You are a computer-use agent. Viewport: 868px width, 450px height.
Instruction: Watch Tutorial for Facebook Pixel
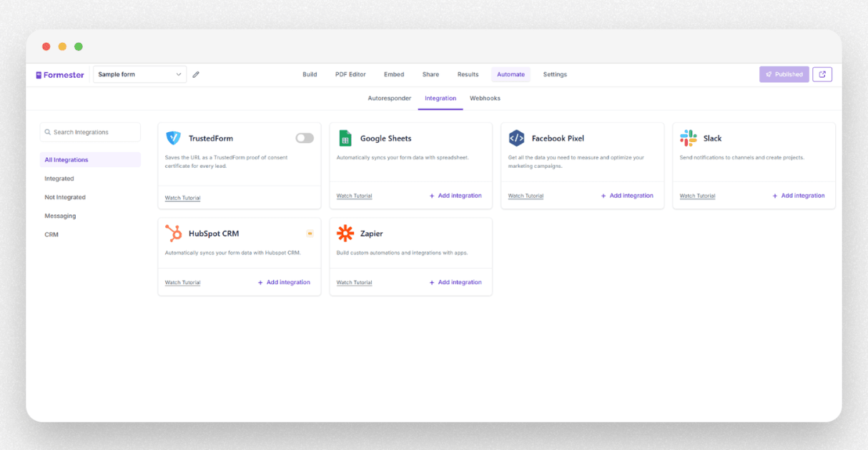(526, 196)
